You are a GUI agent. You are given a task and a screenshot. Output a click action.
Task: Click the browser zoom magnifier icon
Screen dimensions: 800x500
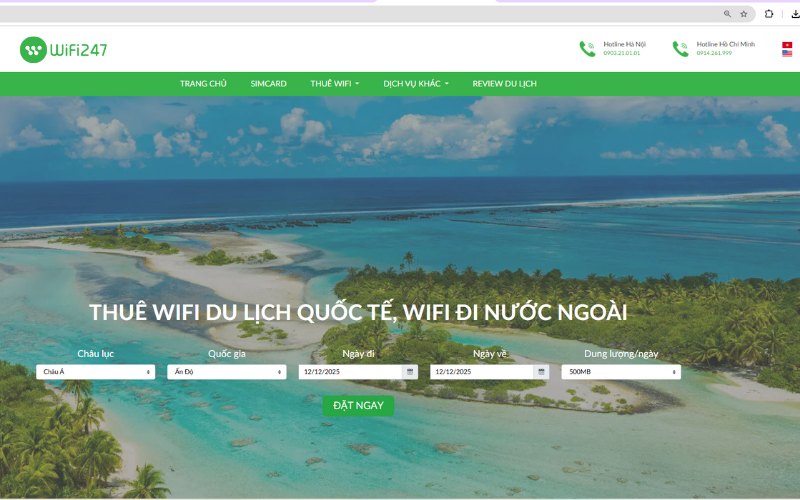click(x=727, y=14)
